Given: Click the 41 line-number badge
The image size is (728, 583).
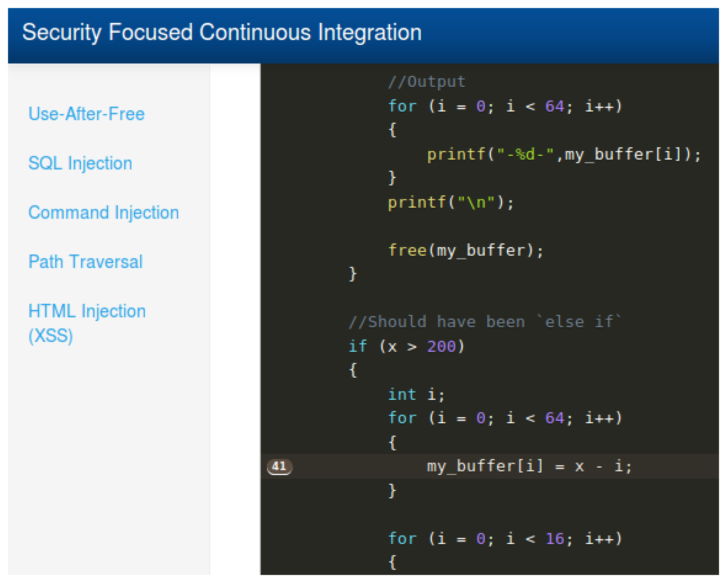Looking at the screenshot, I should [x=280, y=467].
